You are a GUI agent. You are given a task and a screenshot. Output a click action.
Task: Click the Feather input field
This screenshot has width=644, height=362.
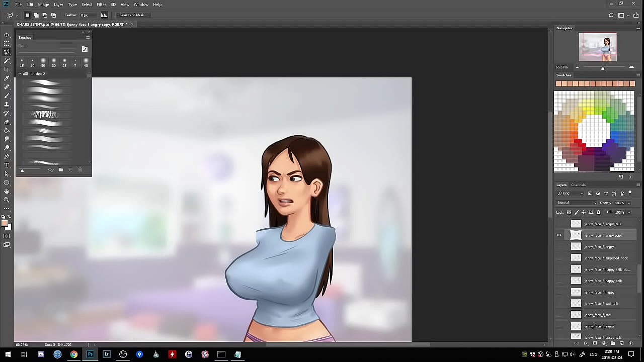87,15
